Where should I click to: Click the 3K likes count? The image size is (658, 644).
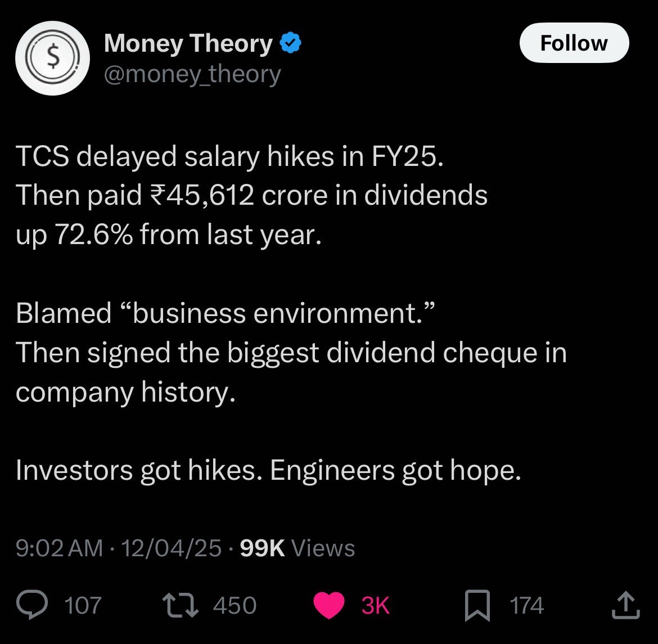[375, 606]
